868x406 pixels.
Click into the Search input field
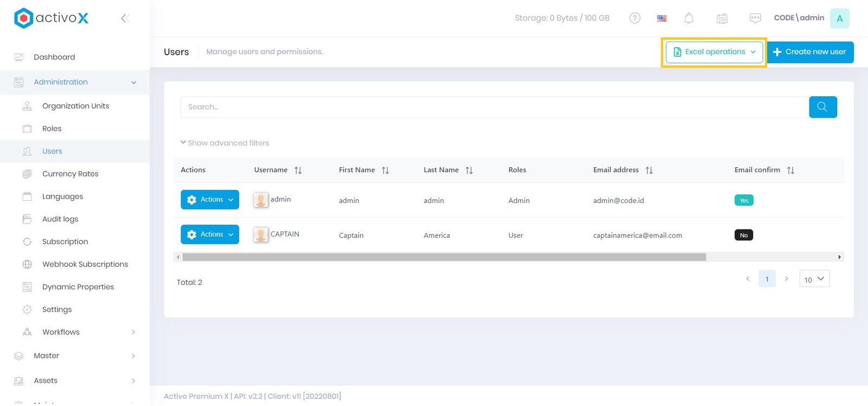[494, 107]
